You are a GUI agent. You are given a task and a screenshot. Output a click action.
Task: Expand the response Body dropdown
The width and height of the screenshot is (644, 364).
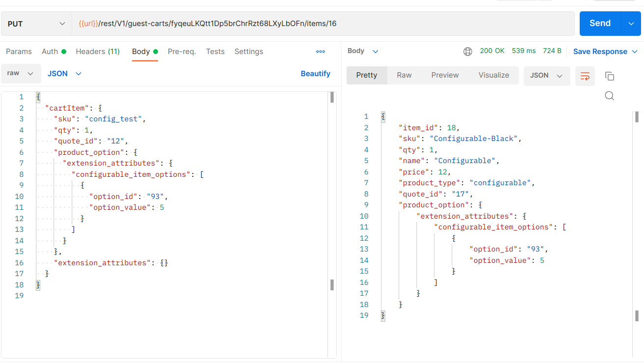pyautogui.click(x=363, y=51)
